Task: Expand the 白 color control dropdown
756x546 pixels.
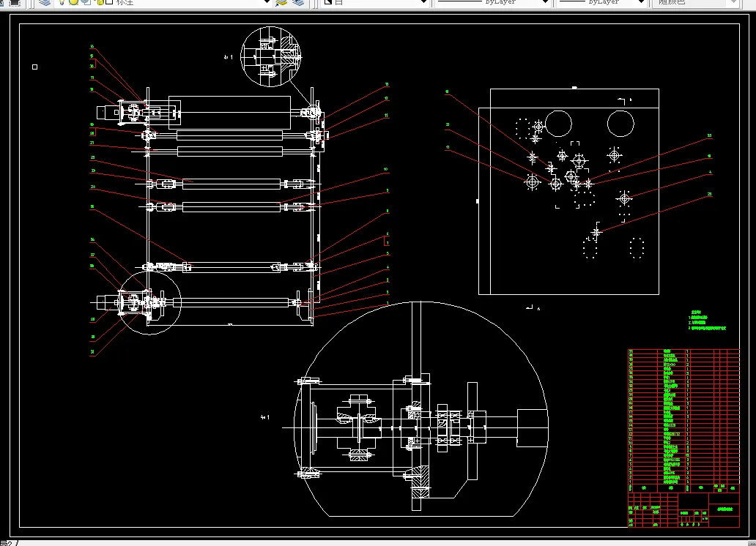Action: 424,2
